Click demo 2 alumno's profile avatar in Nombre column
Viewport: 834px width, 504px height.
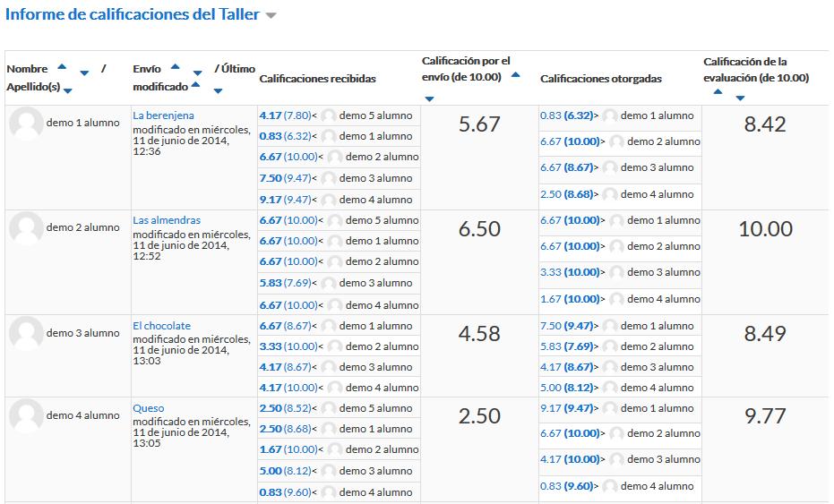(27, 228)
